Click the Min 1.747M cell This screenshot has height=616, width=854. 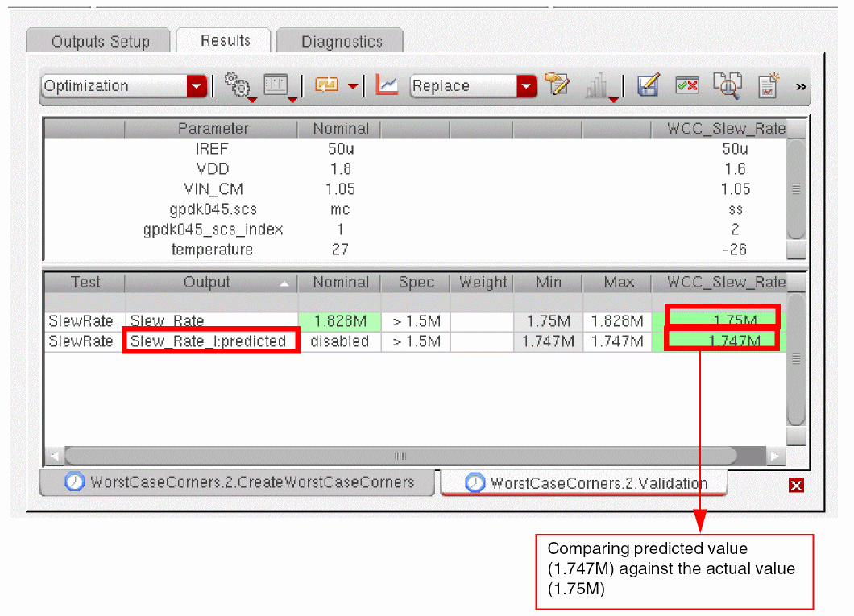pos(548,341)
